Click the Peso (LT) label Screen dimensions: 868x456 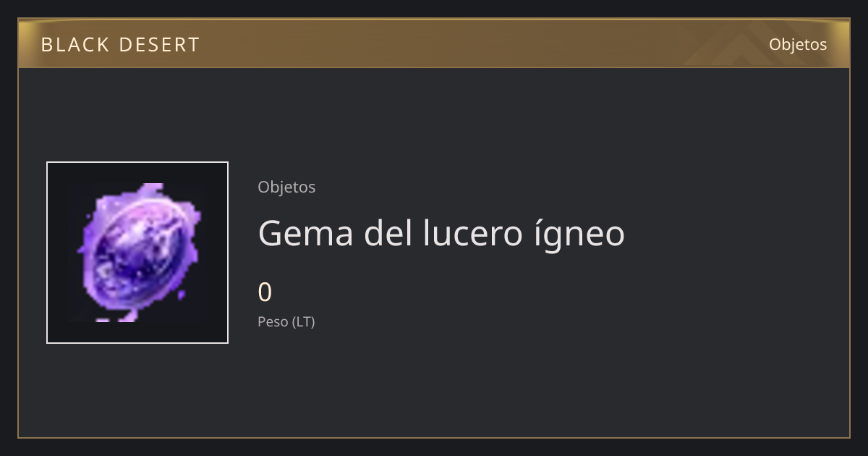click(x=286, y=322)
